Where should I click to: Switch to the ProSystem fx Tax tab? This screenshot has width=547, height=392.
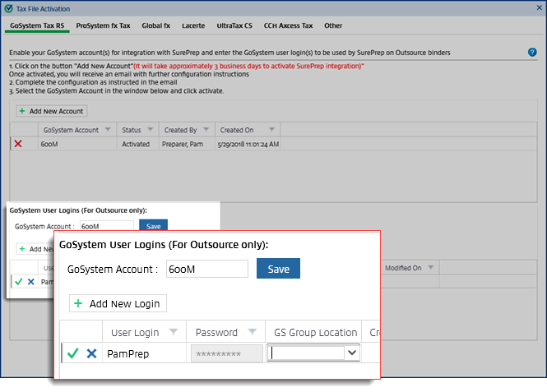pos(103,25)
